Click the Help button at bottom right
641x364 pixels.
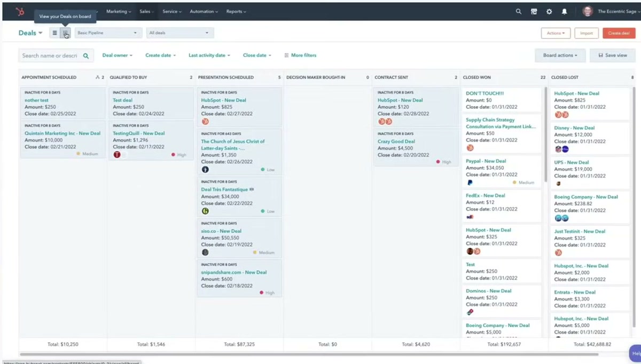click(x=636, y=353)
